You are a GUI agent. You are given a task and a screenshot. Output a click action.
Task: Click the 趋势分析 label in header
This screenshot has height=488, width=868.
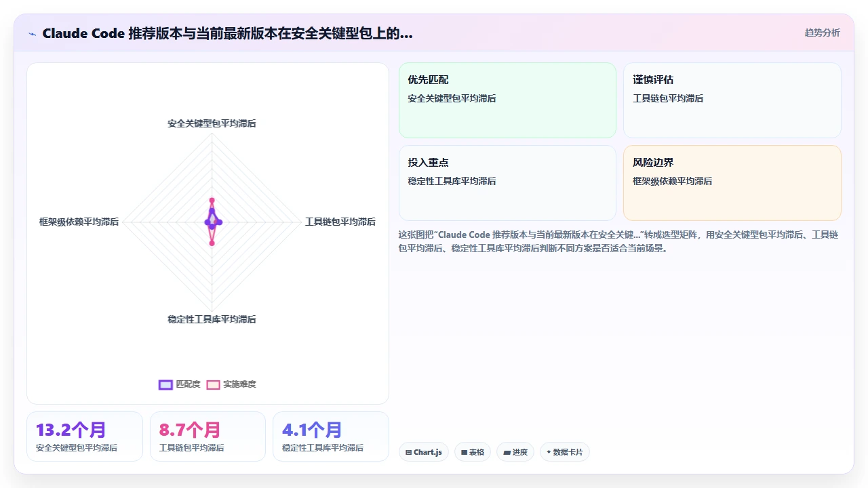point(822,33)
